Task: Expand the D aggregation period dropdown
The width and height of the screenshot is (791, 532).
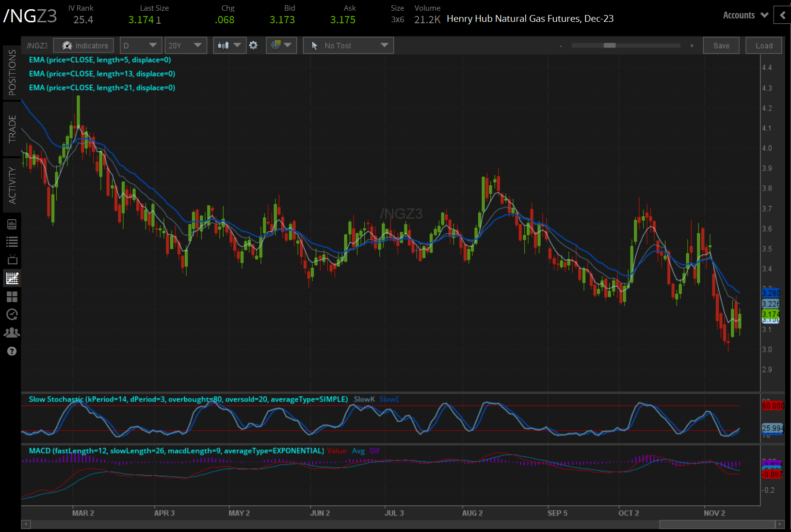Action: point(141,46)
